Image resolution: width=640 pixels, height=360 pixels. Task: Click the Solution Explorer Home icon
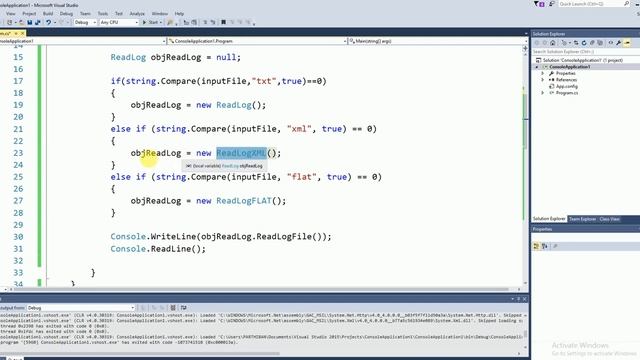coord(553,43)
